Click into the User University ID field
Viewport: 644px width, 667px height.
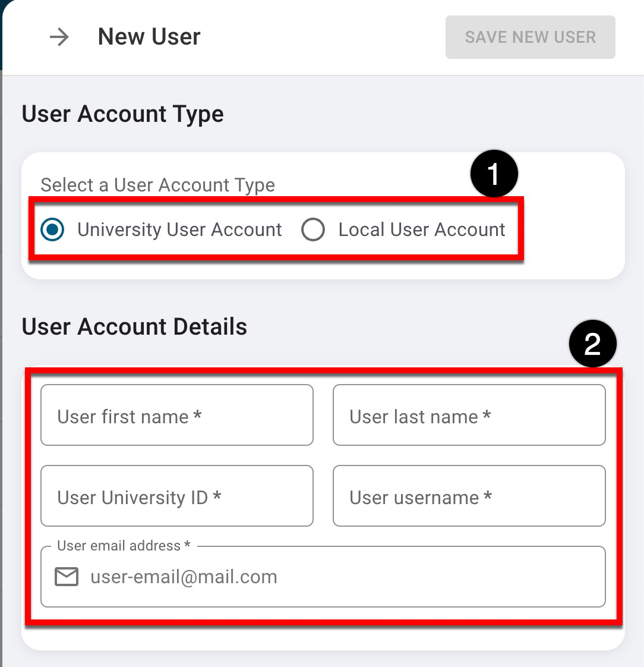[x=176, y=496]
